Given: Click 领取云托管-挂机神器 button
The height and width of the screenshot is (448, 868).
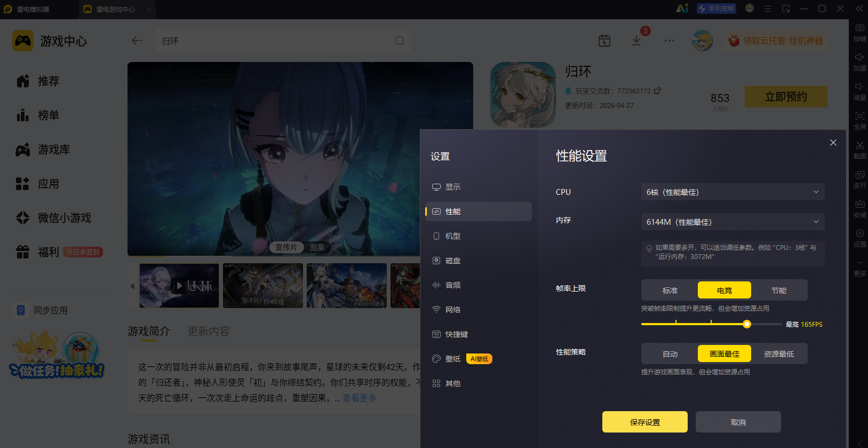Looking at the screenshot, I should pyautogui.click(x=776, y=41).
